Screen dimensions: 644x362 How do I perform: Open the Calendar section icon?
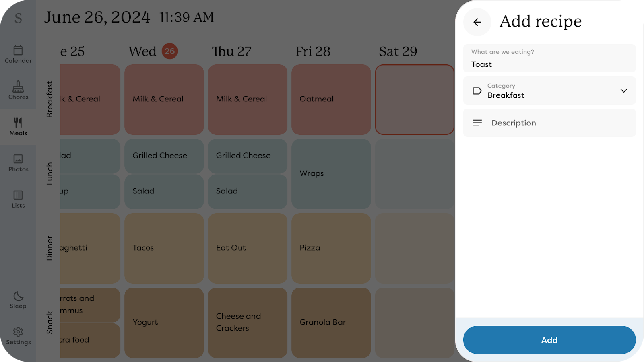point(18,50)
